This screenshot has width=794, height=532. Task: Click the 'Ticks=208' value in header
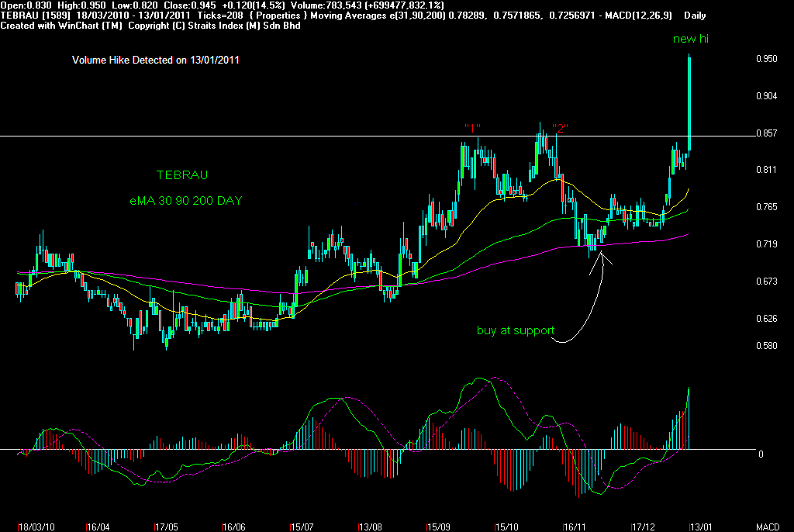tap(220, 16)
